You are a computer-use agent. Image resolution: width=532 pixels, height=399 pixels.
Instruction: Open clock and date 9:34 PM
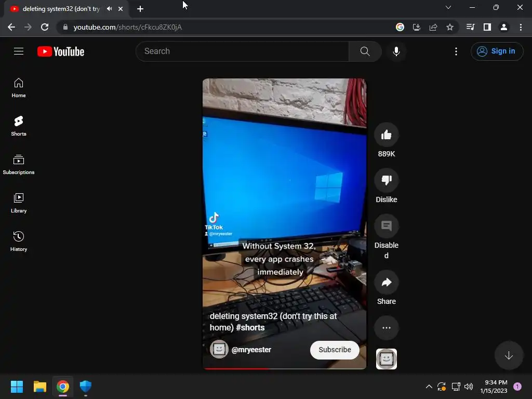(x=494, y=387)
